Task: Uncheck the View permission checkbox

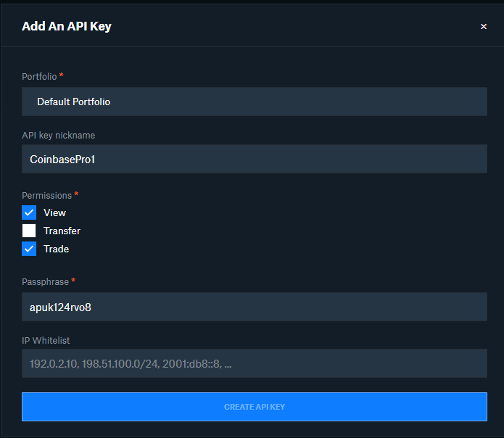Action: click(29, 212)
